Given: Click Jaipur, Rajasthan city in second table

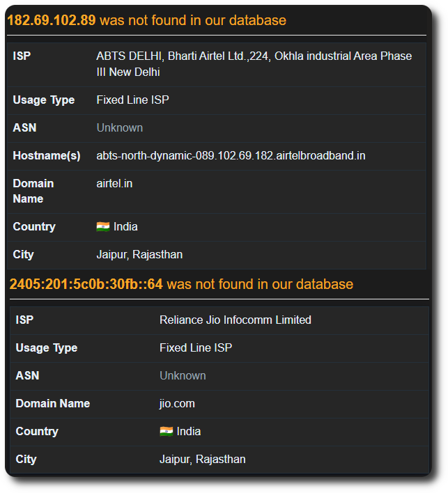Looking at the screenshot, I should coord(203,460).
